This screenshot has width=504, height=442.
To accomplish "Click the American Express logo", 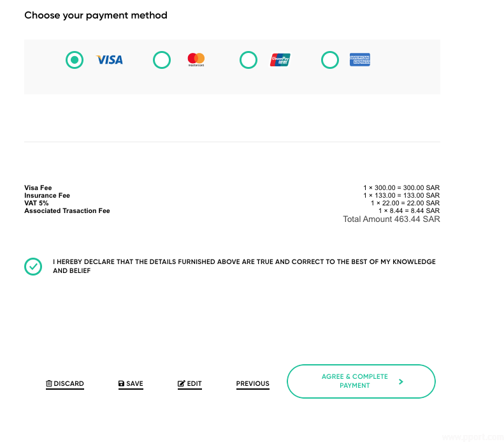I will tap(360, 60).
